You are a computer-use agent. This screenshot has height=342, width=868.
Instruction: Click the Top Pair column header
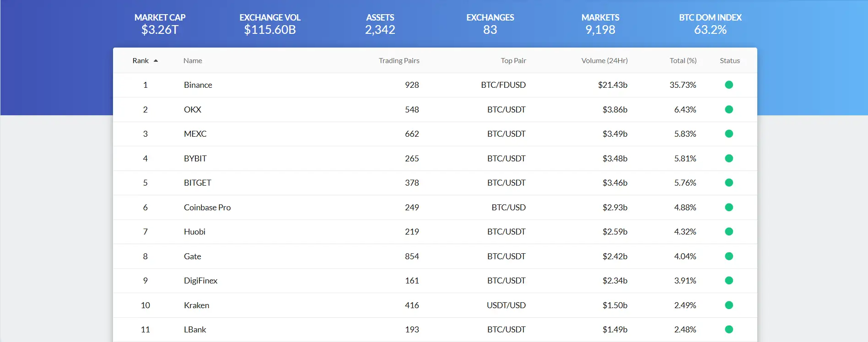pos(513,61)
